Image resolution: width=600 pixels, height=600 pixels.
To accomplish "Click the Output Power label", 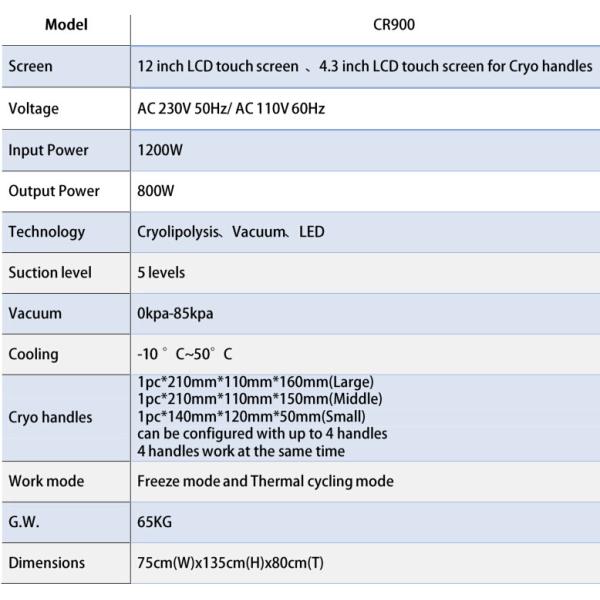I will (x=54, y=191).
